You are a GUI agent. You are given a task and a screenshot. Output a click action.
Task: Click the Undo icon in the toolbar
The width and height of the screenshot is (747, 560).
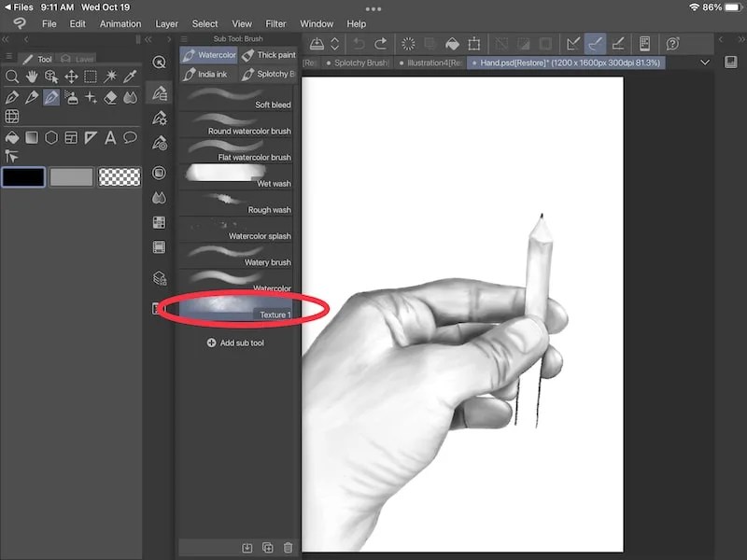click(359, 43)
